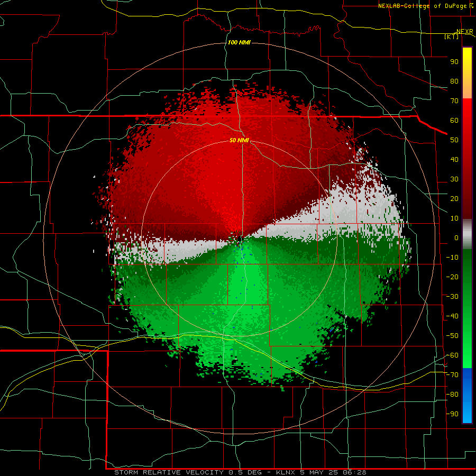Click the 0.5 DEG elevation text

(x=245, y=472)
